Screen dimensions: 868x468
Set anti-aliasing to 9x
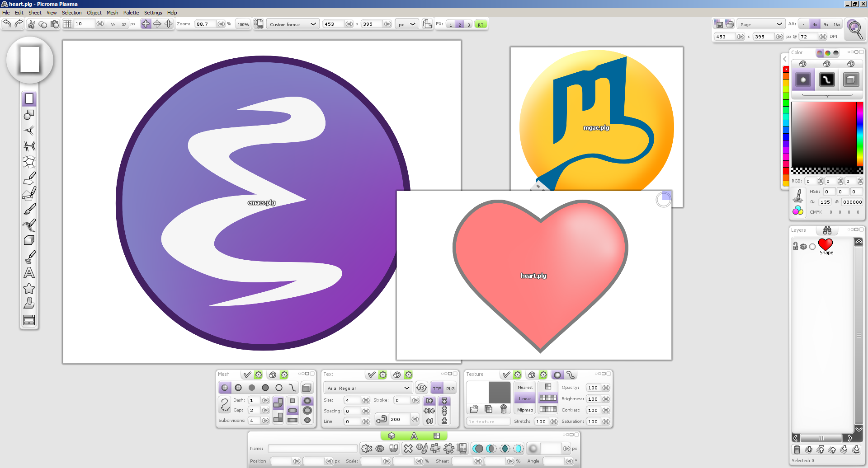pos(826,24)
